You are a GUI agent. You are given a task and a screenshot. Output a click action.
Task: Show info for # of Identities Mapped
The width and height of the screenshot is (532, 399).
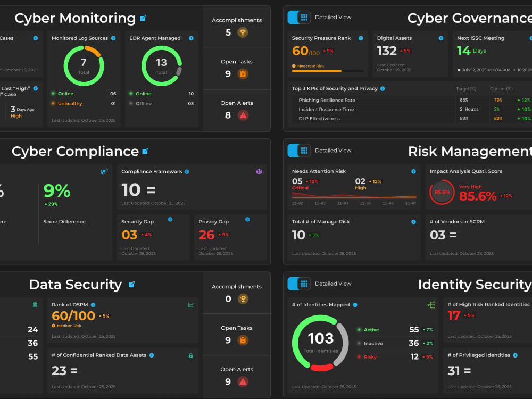click(355, 305)
